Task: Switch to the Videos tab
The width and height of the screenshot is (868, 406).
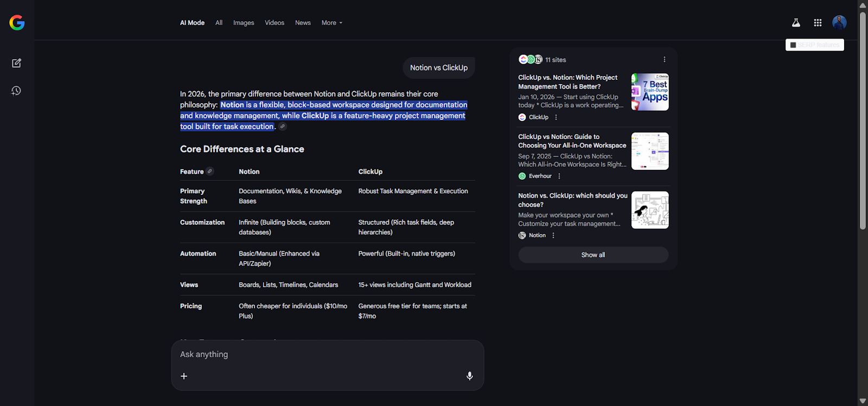Action: pyautogui.click(x=275, y=23)
